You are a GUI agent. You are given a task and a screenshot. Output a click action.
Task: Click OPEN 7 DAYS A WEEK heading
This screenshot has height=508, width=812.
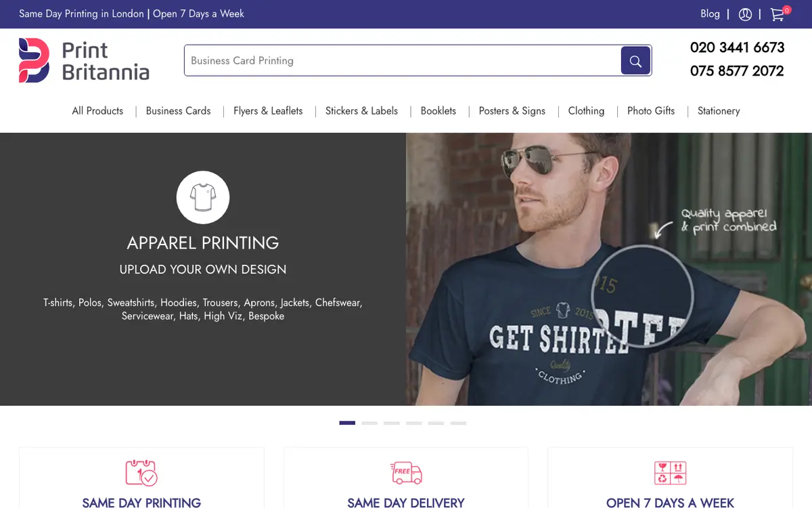pyautogui.click(x=670, y=502)
